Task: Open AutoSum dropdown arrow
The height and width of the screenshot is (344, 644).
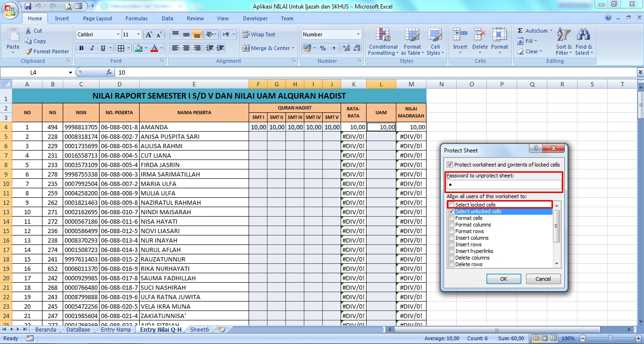Action: (x=551, y=31)
